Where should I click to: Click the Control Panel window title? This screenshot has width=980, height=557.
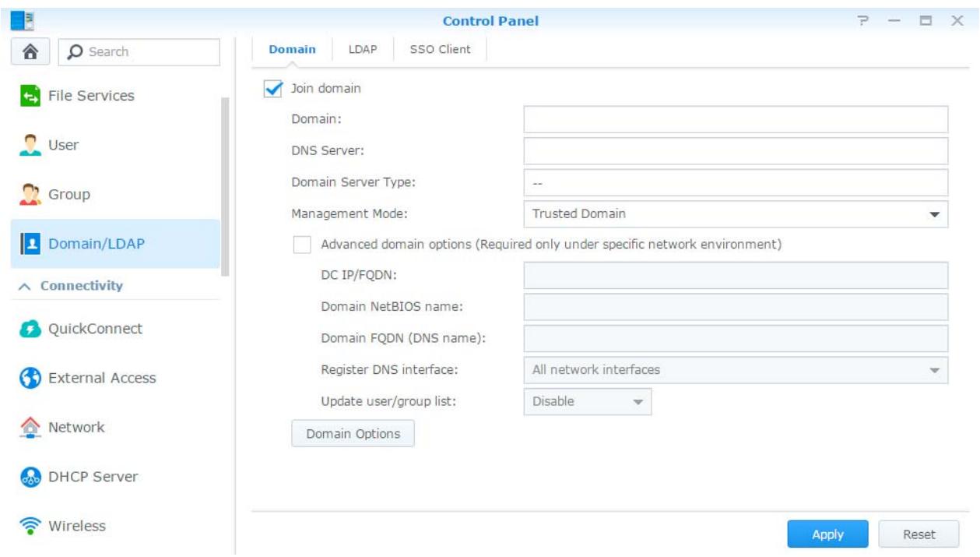pos(491,21)
